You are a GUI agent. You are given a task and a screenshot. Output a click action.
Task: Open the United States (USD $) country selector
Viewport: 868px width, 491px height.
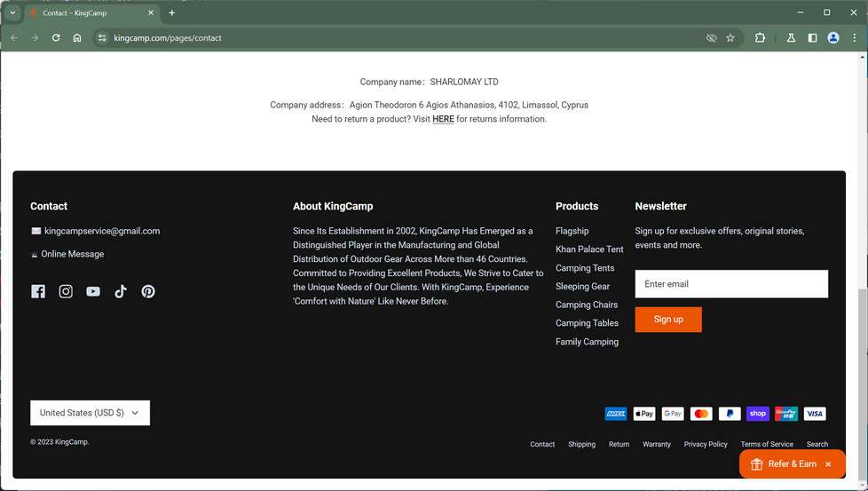(x=90, y=413)
